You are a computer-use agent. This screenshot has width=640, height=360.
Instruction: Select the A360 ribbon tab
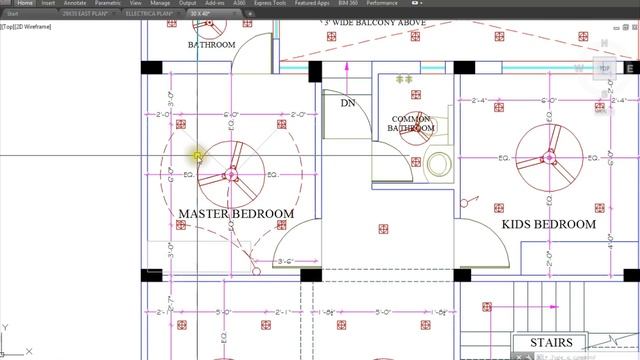(239, 3)
